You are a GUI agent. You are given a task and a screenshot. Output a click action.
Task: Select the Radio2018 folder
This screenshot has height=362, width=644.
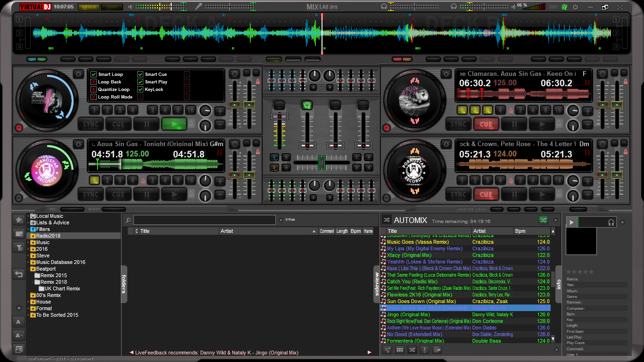click(74, 236)
